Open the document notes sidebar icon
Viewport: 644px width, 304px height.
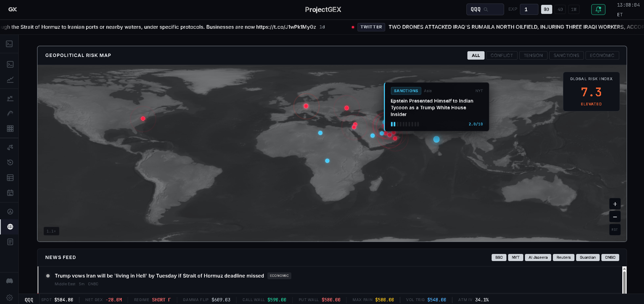10,242
